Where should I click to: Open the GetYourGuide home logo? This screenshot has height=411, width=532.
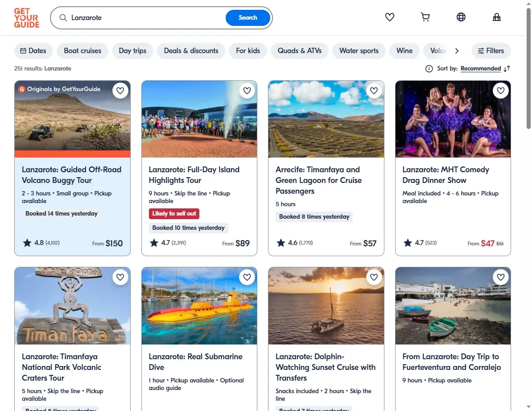[27, 18]
